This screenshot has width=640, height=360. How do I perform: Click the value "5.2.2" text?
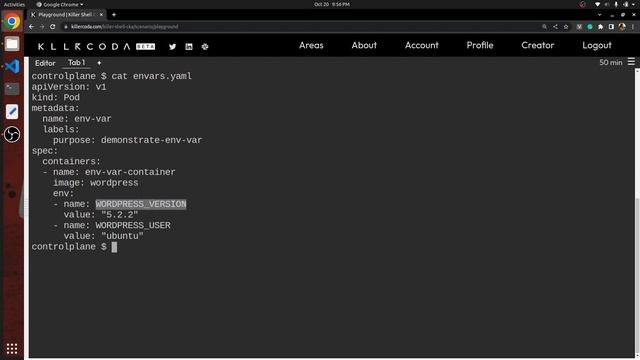click(120, 215)
